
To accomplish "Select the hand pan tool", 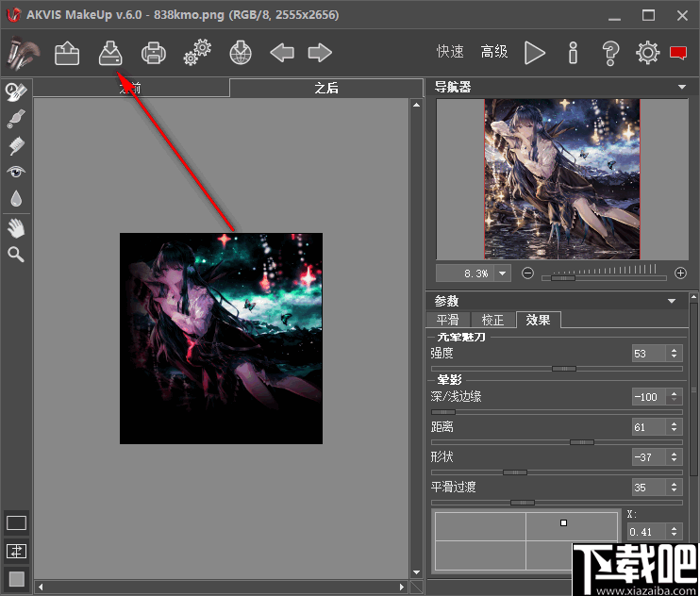I will point(16,228).
